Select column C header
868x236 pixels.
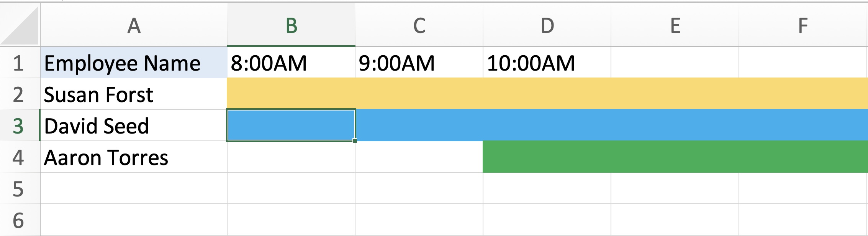click(x=419, y=25)
